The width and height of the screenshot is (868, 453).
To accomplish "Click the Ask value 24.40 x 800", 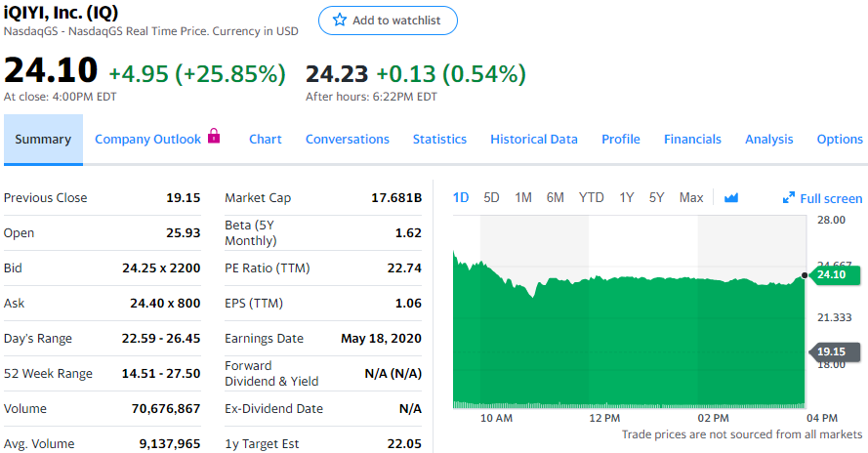I will tap(165, 303).
